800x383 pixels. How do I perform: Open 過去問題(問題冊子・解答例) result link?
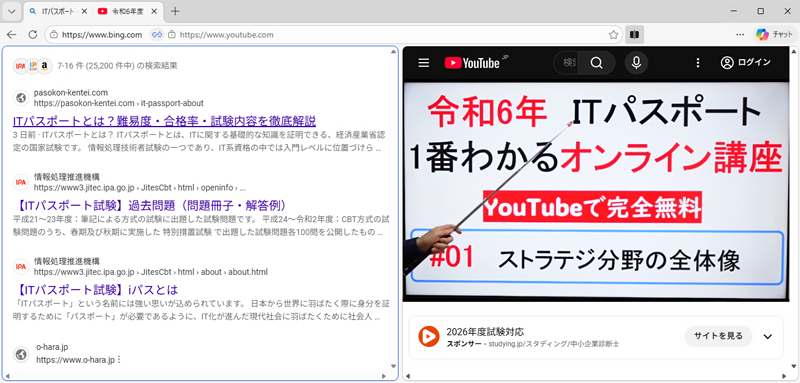click(x=151, y=206)
